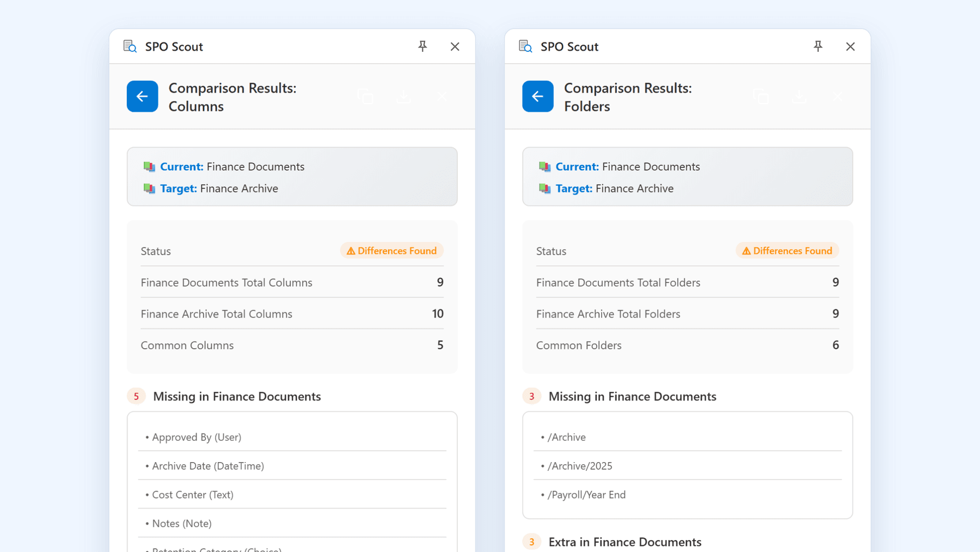Viewport: 980px width, 552px height.
Task: Click "Finance Documents Total Folders" row label
Action: tap(618, 283)
